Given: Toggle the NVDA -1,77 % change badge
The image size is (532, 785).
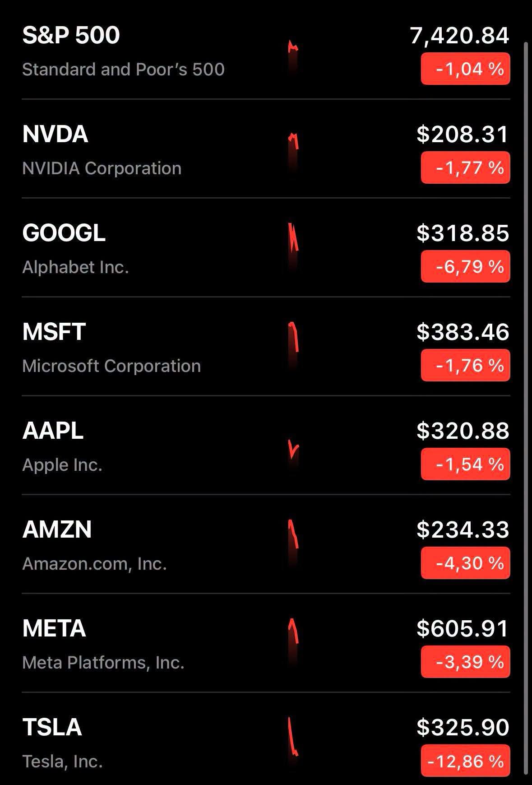Looking at the screenshot, I should point(465,167).
